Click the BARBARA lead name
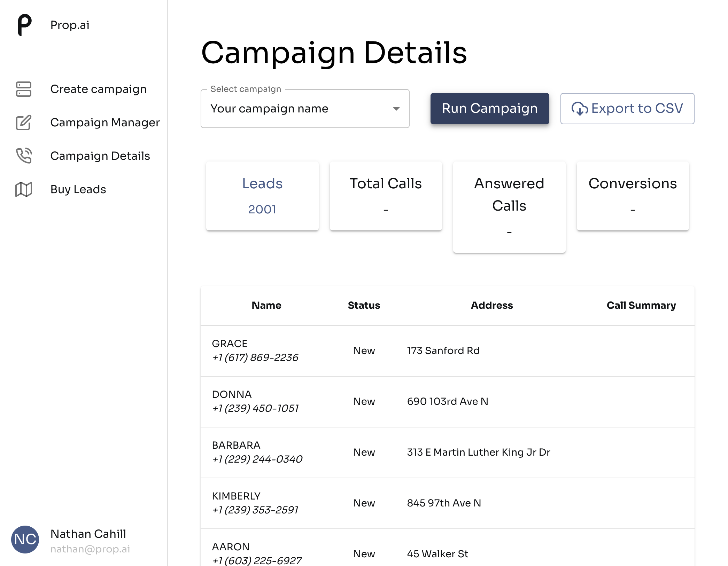Screen dimensions: 728x566 tap(236, 445)
